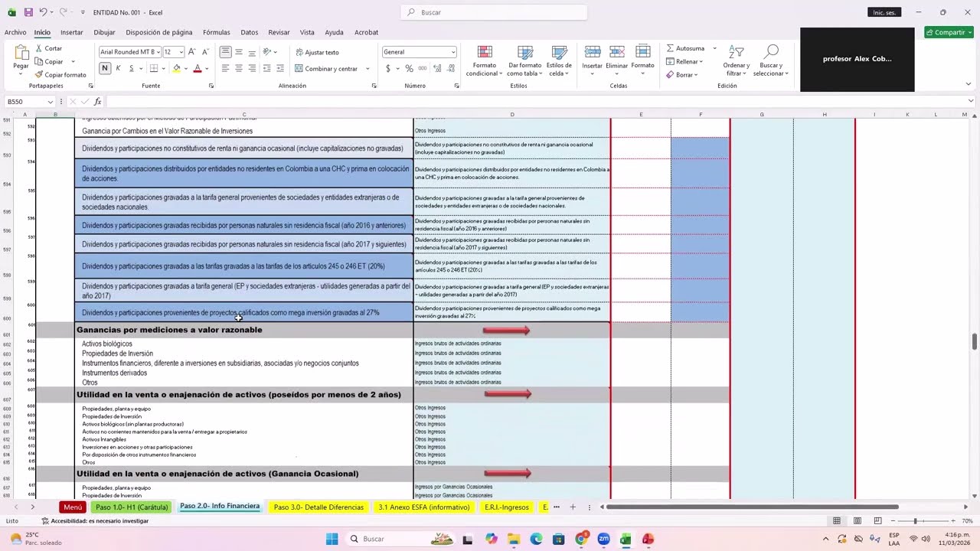Apply percent style format
Viewport: 980px width, 551px height.
tap(410, 68)
